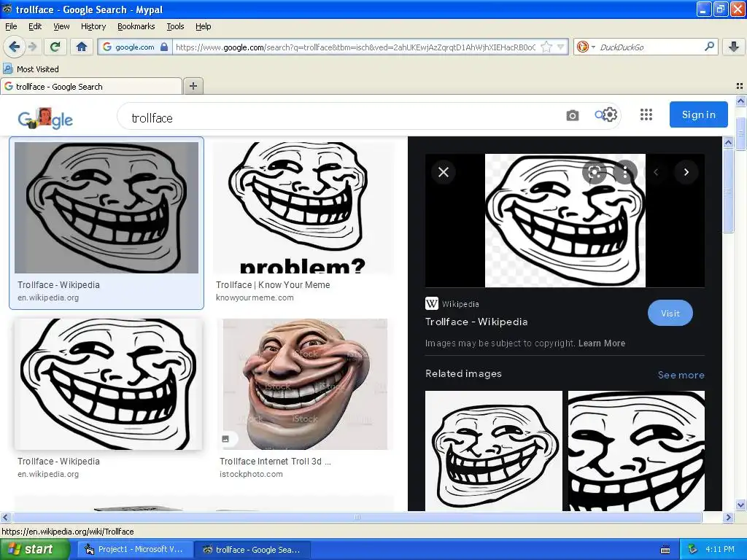Click the browser forward arrow

32,47
